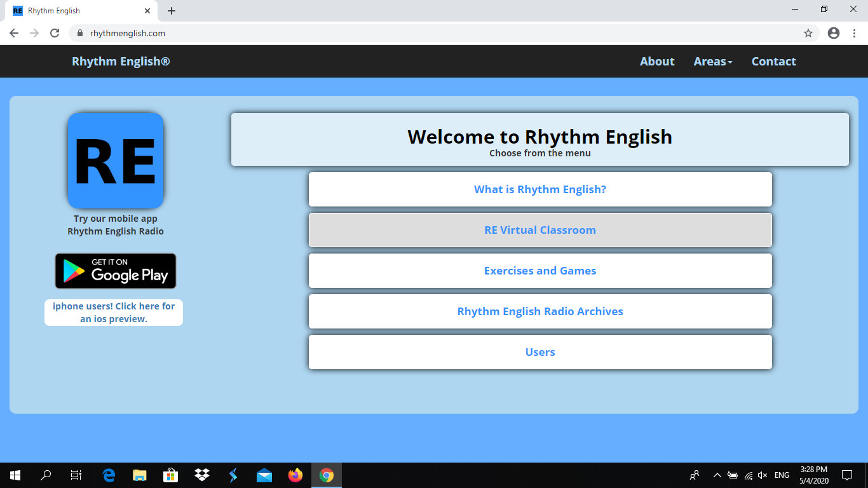Open the Mail app in taskbar
Screen dimensions: 868x488
click(264, 475)
